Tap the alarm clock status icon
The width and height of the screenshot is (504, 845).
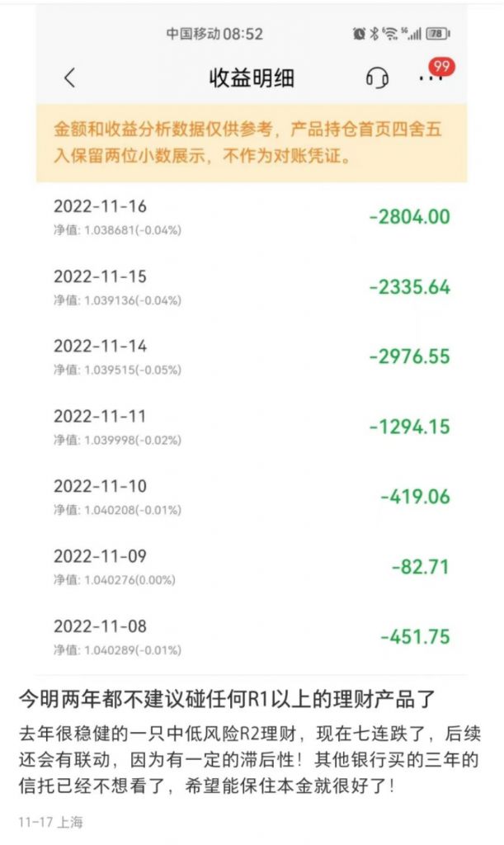[x=359, y=34]
